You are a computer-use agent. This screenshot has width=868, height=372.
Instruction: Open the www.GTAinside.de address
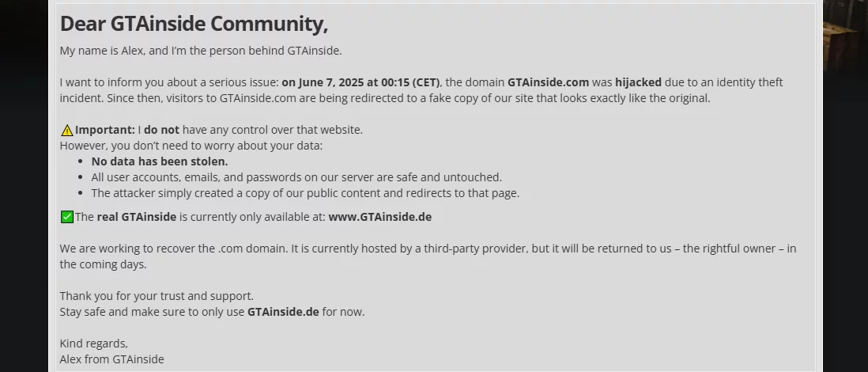(379, 217)
